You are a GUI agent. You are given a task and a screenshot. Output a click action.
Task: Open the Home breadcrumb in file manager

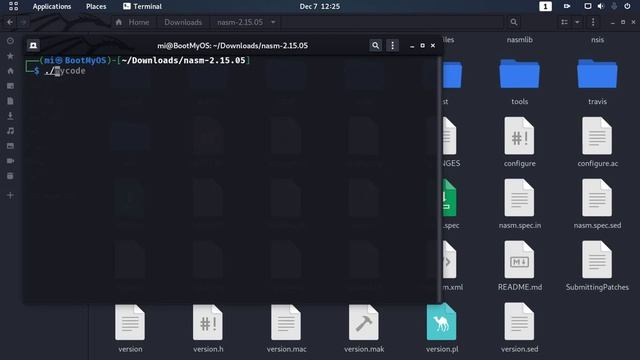point(133,22)
